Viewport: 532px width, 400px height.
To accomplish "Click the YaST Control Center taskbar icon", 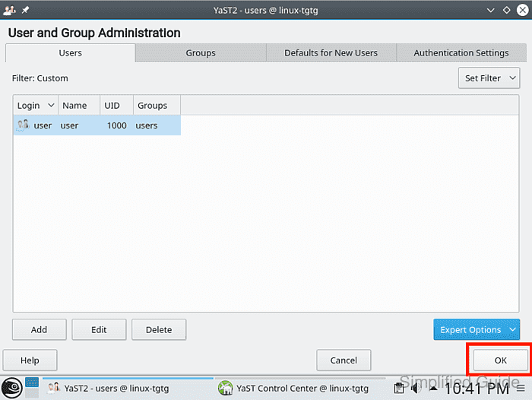I will (225, 388).
